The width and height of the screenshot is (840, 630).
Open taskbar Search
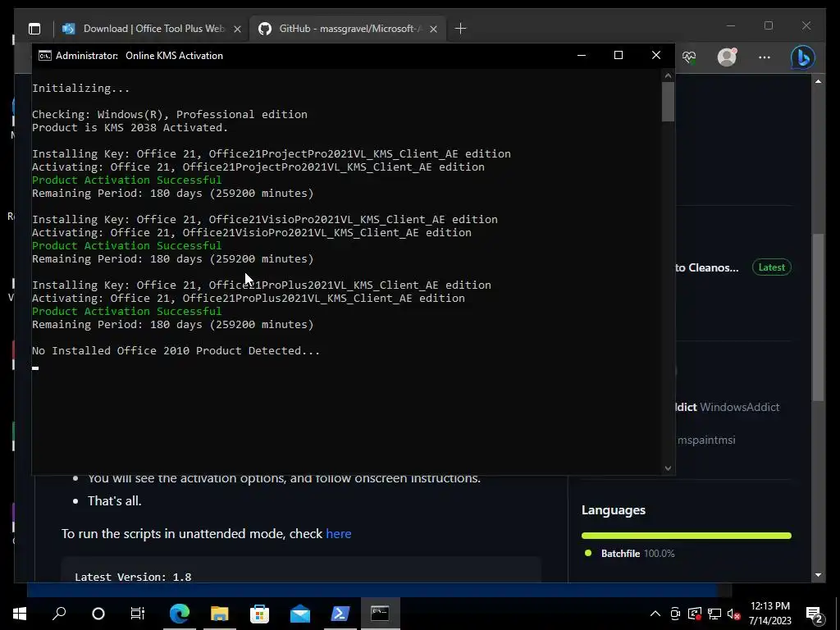pos(59,614)
